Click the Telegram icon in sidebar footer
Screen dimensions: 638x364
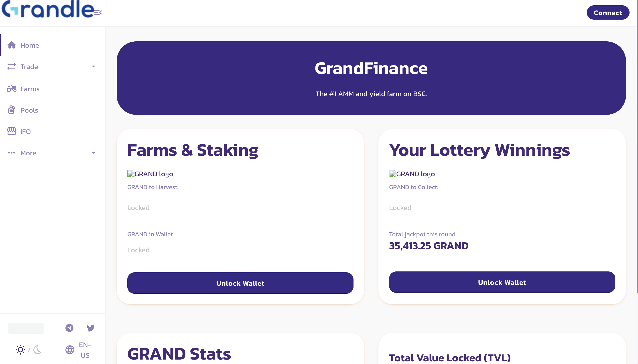69,328
